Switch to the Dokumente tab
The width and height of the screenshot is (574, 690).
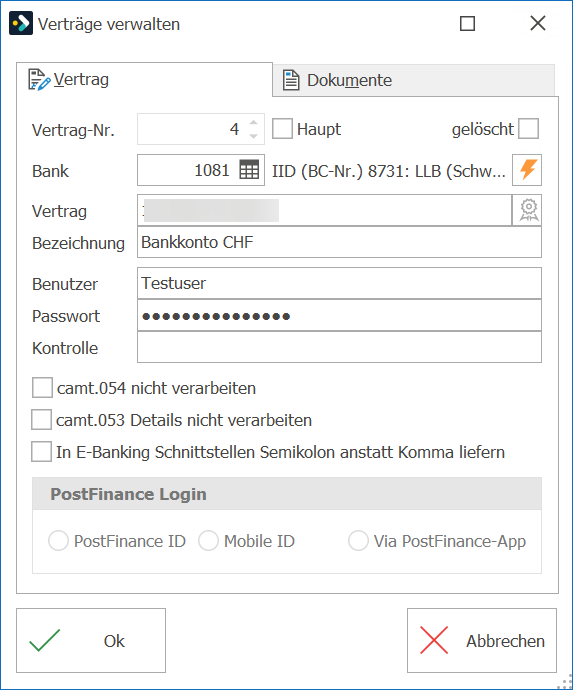click(414, 80)
